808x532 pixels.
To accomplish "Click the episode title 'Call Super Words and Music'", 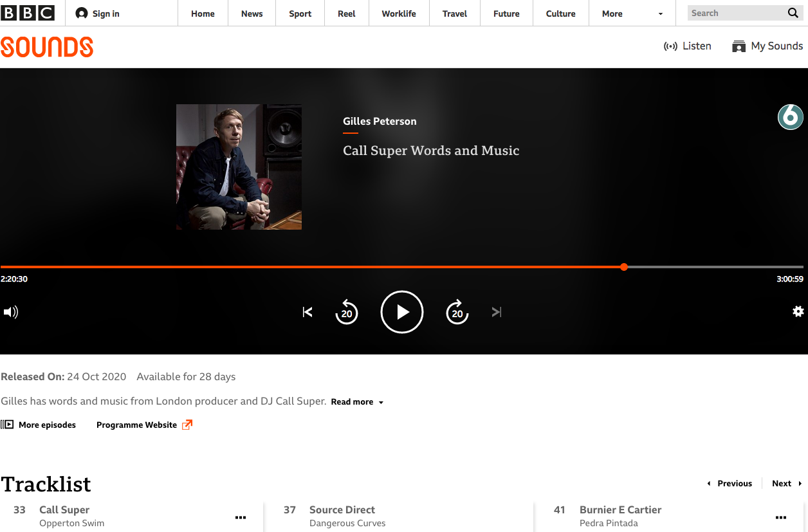I will pyautogui.click(x=431, y=151).
